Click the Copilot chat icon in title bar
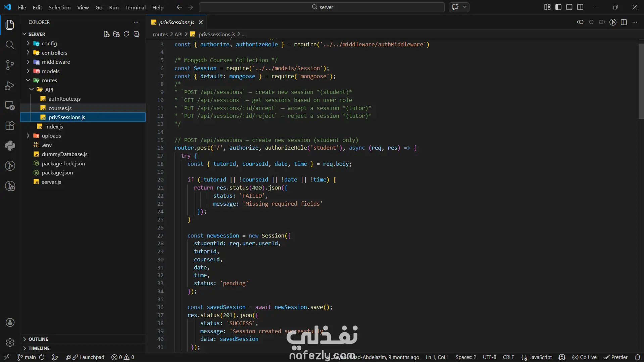 coord(455,7)
